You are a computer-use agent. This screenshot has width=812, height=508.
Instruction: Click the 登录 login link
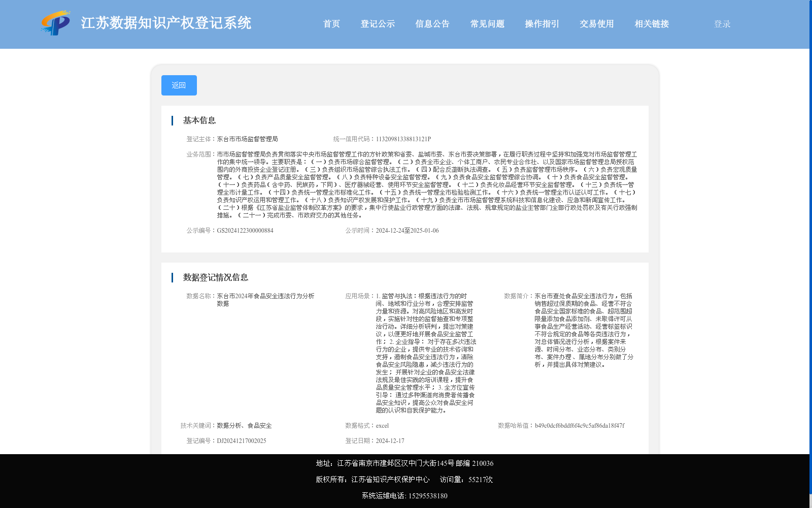click(x=722, y=24)
